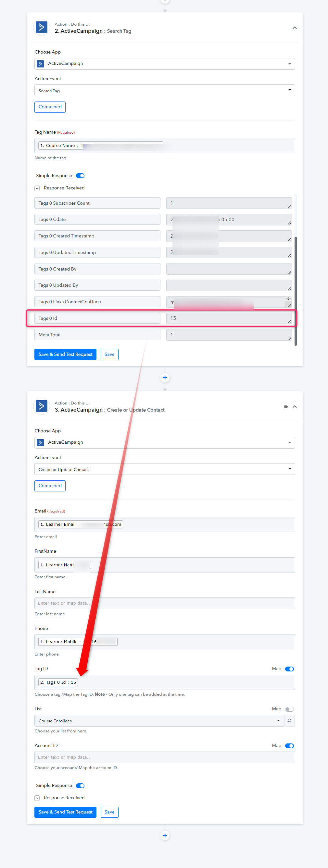This screenshot has height=868, width=328.
Task: Click 'Tags 0 Links ContactGoalTags' label field
Action: (97, 302)
